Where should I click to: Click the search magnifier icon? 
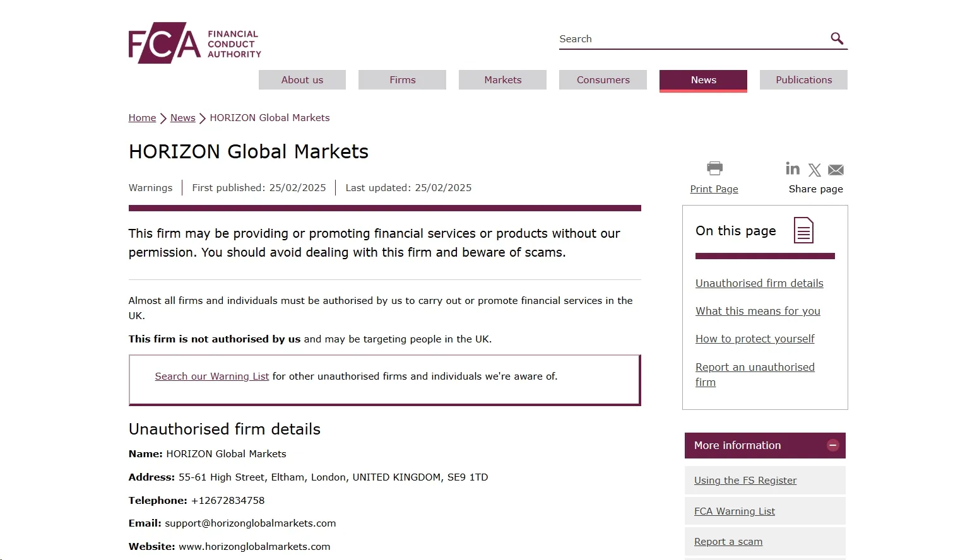coord(837,38)
